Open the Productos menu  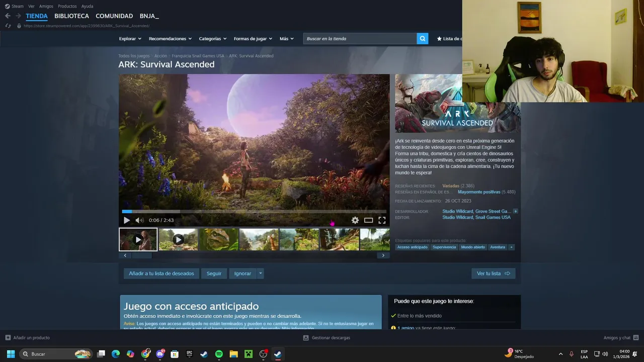pos(67,6)
